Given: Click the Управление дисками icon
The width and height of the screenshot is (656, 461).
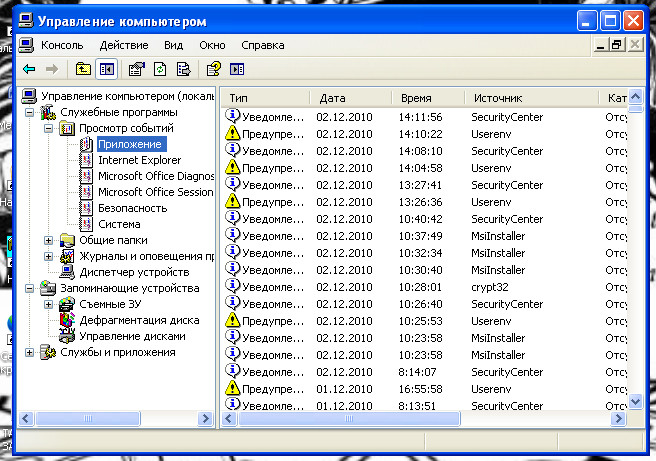Looking at the screenshot, I should click(67, 336).
